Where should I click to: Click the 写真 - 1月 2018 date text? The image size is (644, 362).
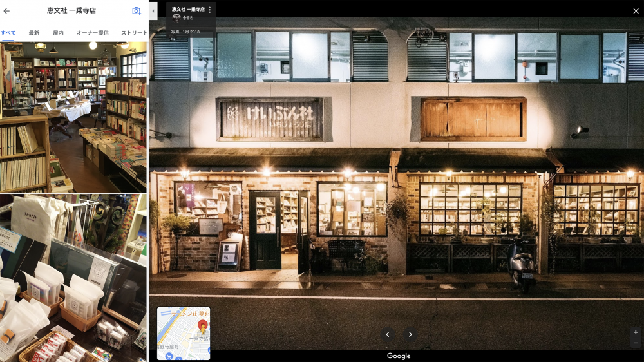coord(185,32)
